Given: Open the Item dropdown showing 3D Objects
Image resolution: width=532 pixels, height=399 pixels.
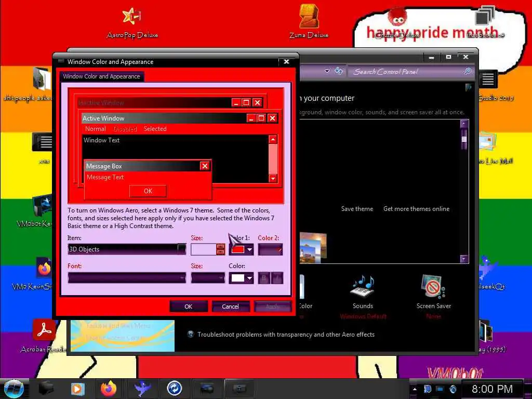Looking at the screenshot, I should 127,249.
